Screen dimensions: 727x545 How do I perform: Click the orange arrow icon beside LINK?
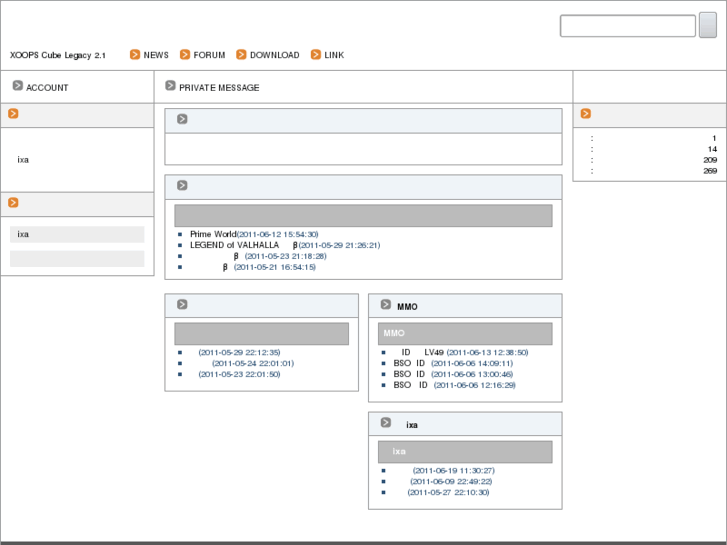click(316, 55)
